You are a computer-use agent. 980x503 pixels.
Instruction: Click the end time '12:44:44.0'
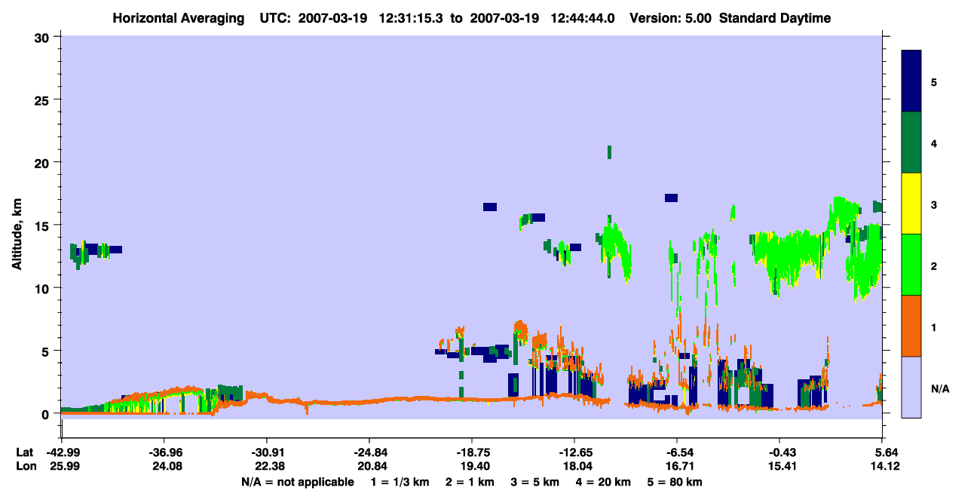584,18
